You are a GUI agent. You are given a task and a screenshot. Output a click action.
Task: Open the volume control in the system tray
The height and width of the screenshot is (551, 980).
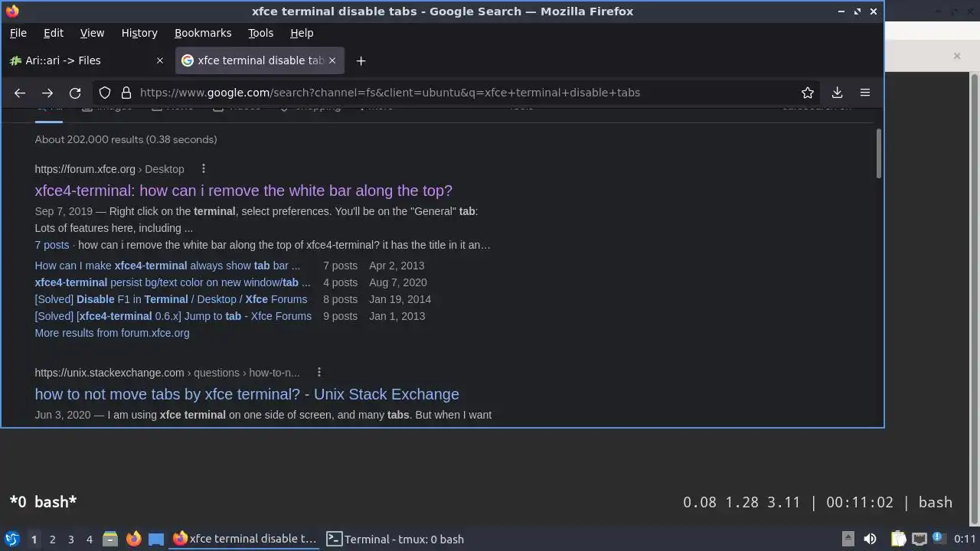(x=870, y=539)
